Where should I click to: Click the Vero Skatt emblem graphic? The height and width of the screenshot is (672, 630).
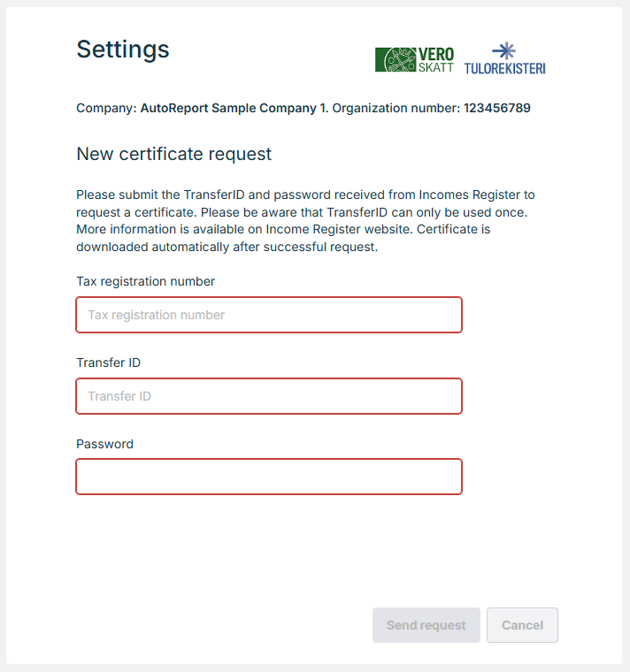396,59
